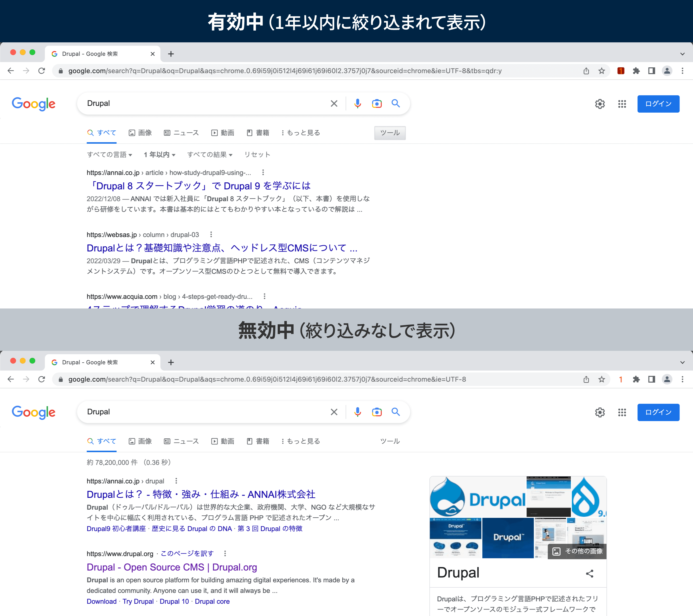This screenshot has height=616, width=693.
Task: Click the share icon in top address bar
Action: (586, 71)
